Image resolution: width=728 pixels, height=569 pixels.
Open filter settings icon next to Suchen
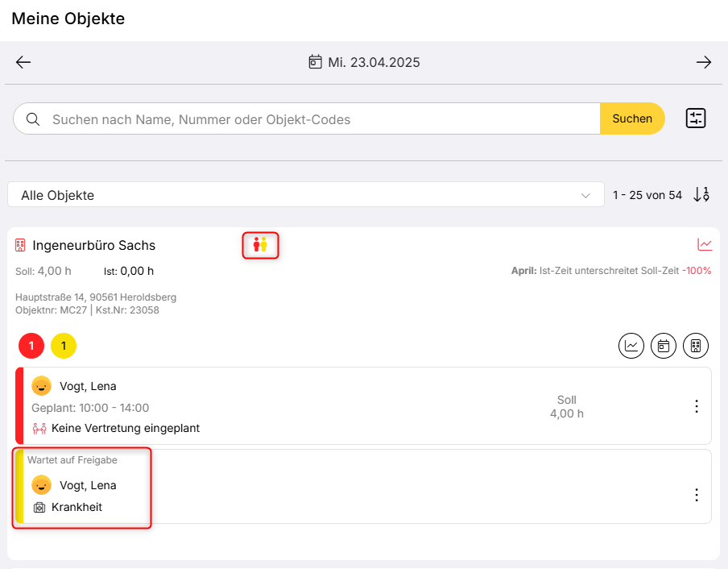[x=696, y=118]
